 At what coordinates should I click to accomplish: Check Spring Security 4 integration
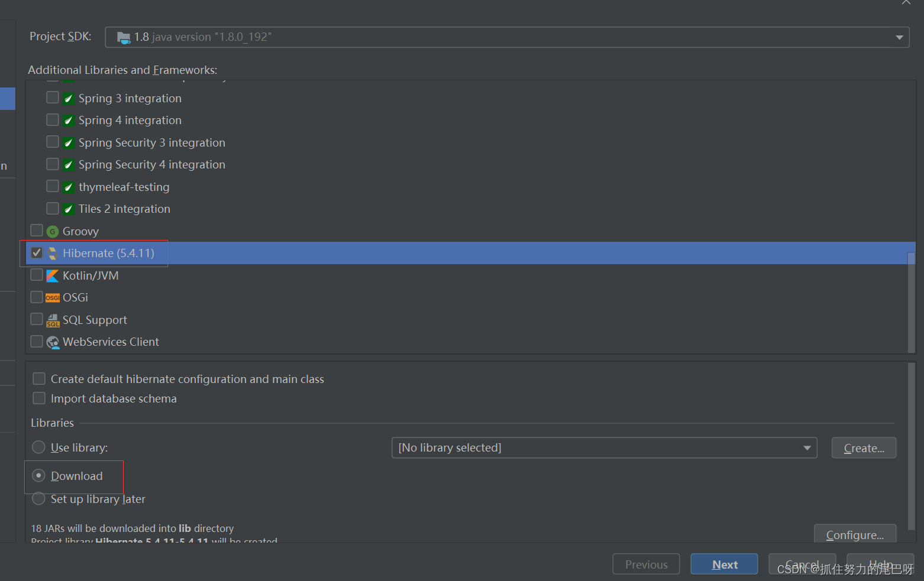(x=53, y=164)
